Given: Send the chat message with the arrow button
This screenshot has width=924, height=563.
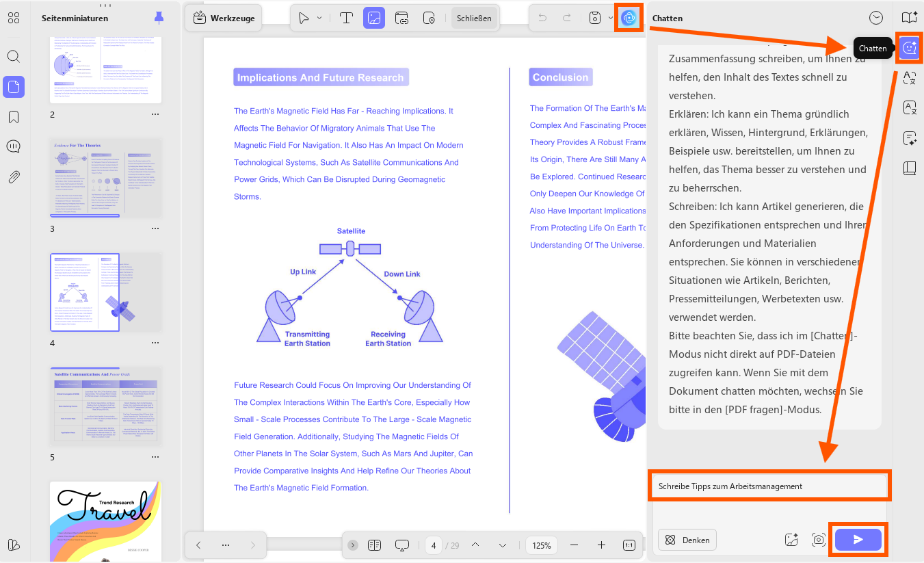Looking at the screenshot, I should (x=858, y=540).
